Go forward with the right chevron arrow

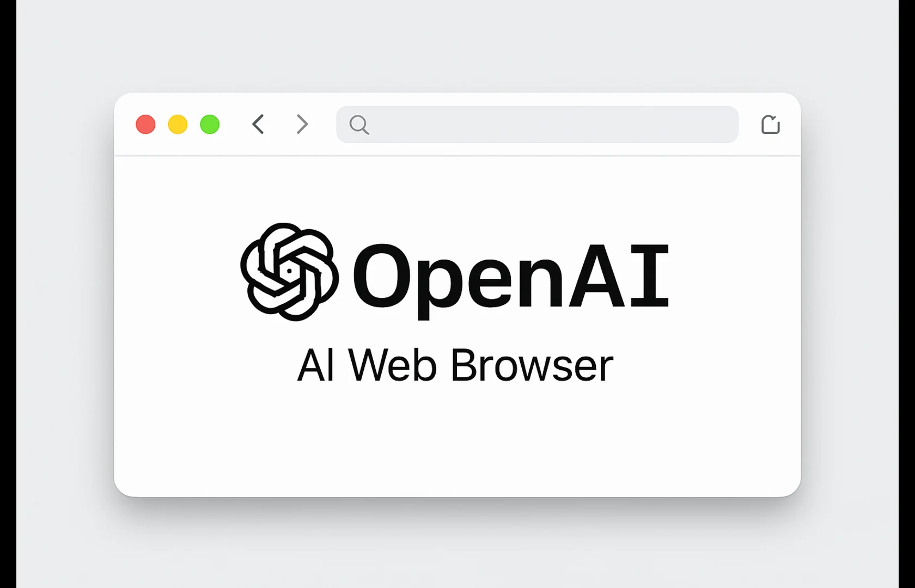pos(302,124)
